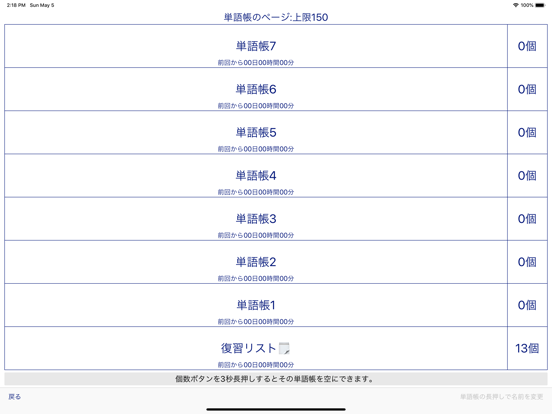This screenshot has height=414, width=552.
Task: Click the 0個 count button for 単語帳4
Action: coord(527,176)
